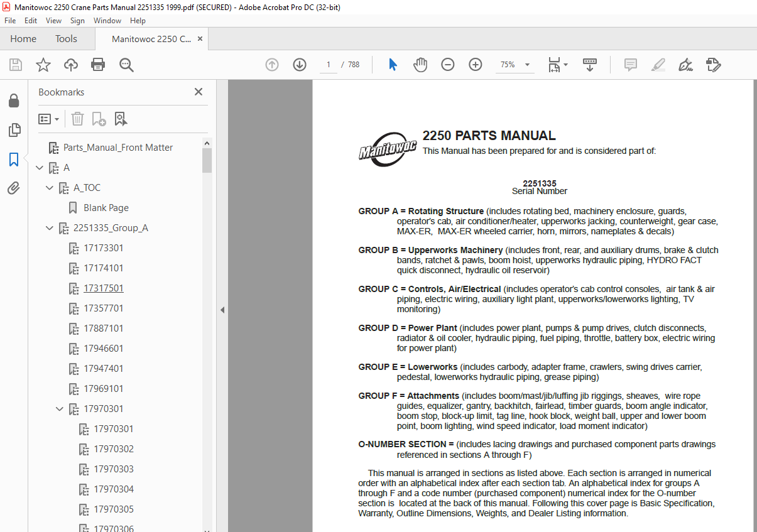Select the Manitowoc 2250 document tab
This screenshot has height=532, width=757.
[151, 39]
